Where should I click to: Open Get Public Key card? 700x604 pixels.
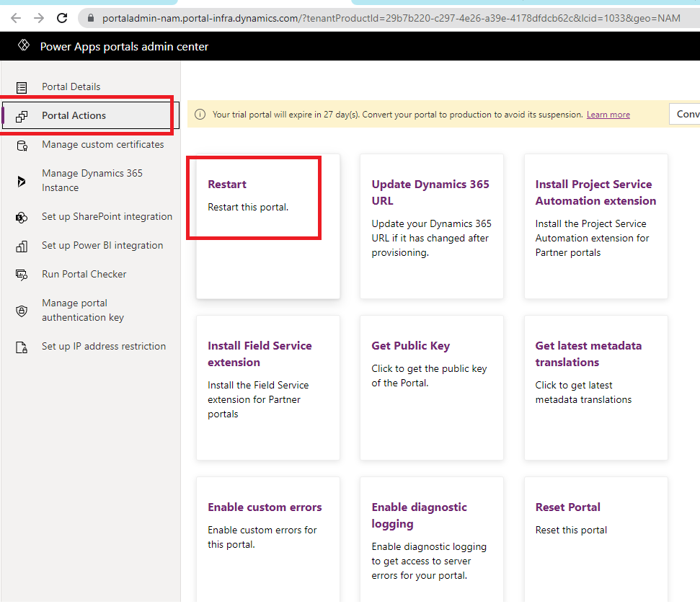pyautogui.click(x=432, y=388)
